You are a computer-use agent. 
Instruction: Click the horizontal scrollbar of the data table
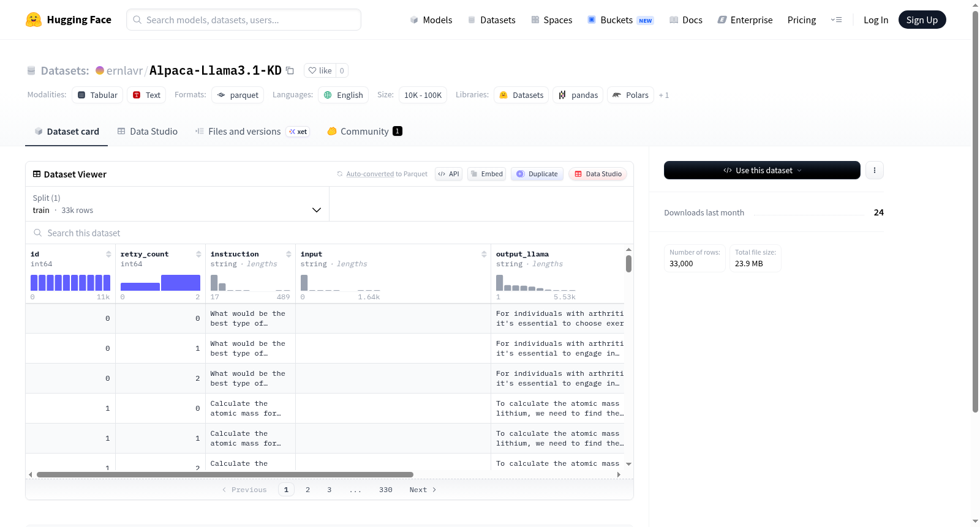coord(225,474)
